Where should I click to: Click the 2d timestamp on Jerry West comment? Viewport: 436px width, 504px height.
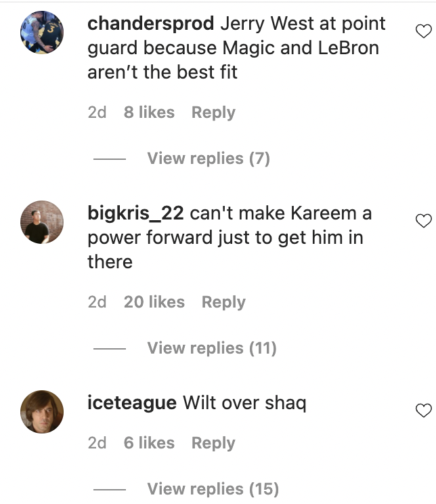97,112
